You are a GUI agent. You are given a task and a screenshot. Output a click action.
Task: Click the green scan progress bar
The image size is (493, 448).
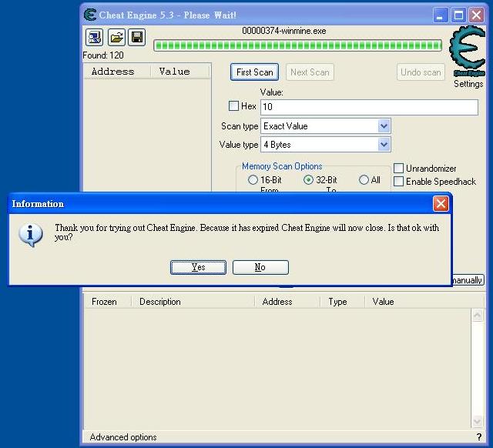298,45
